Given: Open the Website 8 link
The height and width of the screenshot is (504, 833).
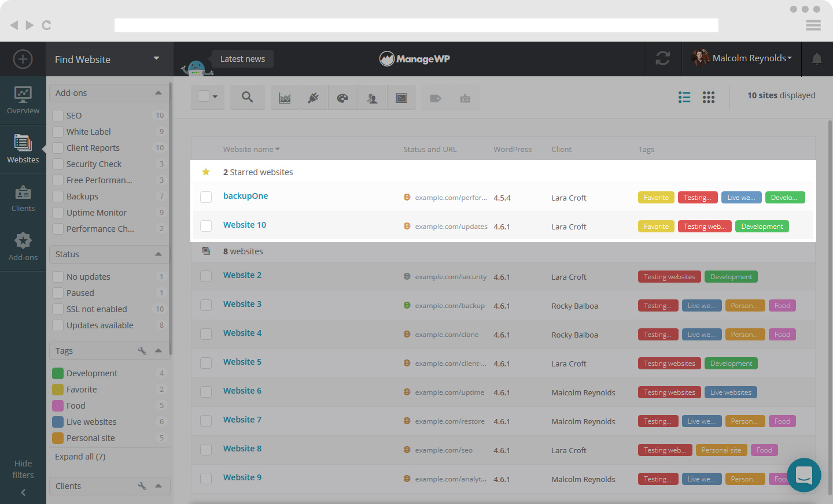Looking at the screenshot, I should [242, 449].
